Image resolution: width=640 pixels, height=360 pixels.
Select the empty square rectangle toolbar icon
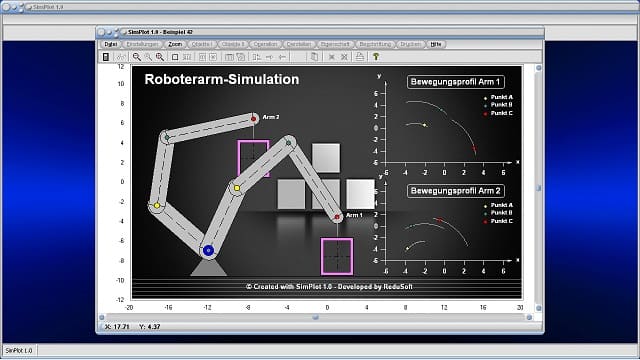[175, 57]
